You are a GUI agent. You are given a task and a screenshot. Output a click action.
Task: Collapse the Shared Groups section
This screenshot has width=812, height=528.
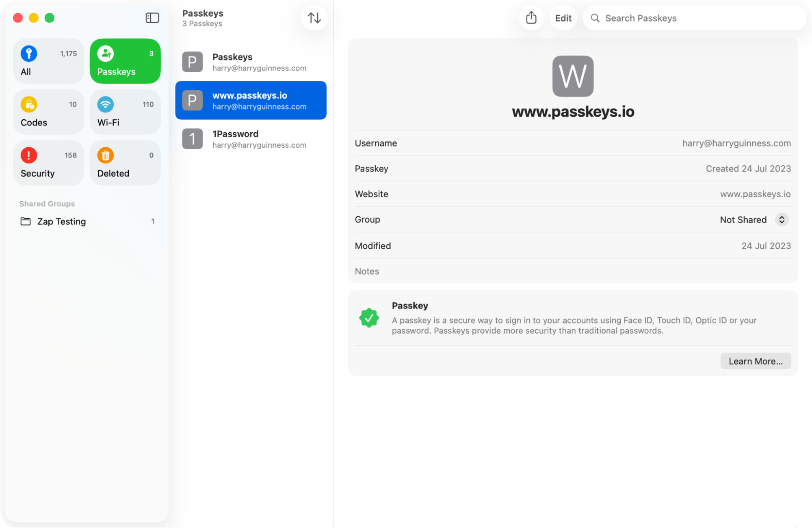pyautogui.click(x=47, y=203)
